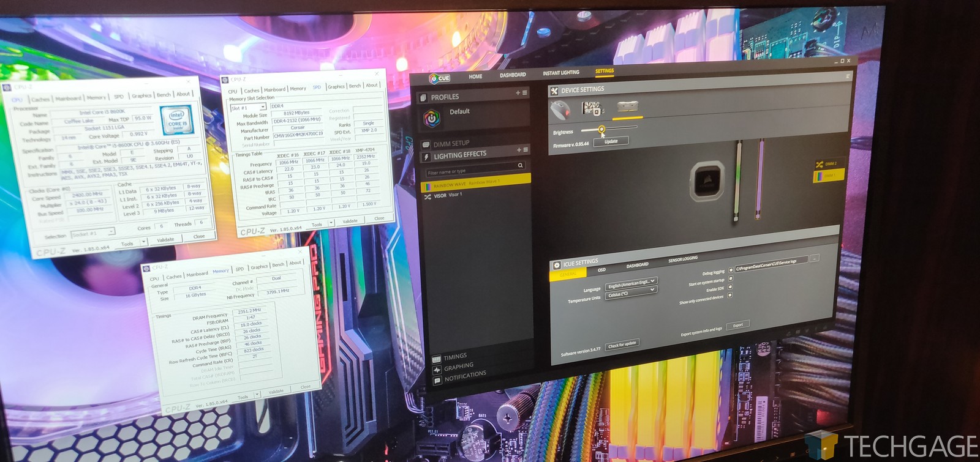Image resolution: width=980 pixels, height=462 pixels.
Task: Toggle Start on system startup checkbox
Action: point(731,278)
